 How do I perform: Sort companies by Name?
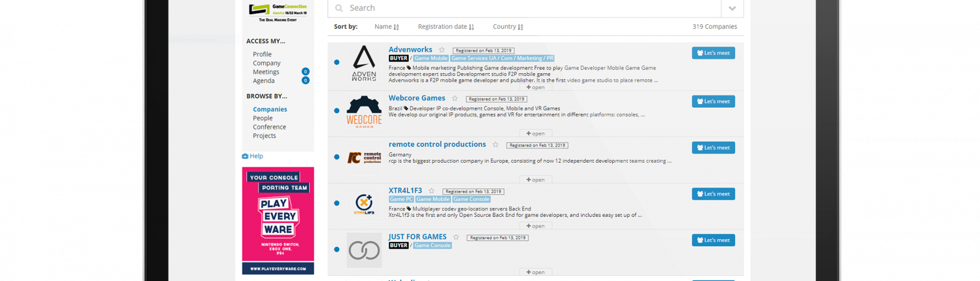pos(386,27)
